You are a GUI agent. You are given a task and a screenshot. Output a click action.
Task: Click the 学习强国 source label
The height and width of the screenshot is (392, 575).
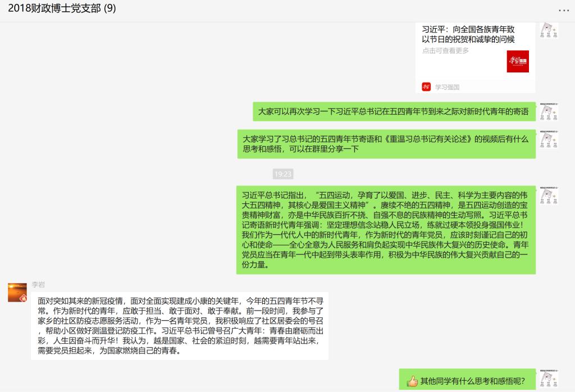click(x=448, y=87)
